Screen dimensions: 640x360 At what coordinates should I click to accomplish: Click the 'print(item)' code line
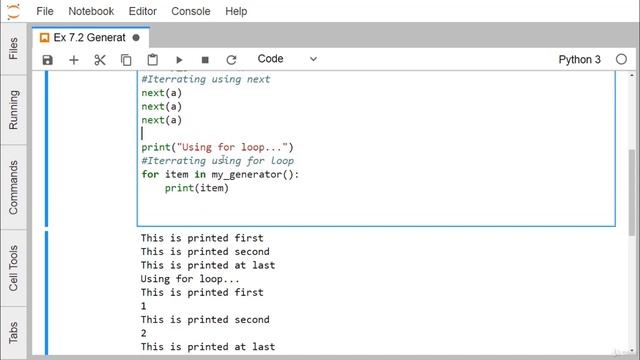[197, 188]
